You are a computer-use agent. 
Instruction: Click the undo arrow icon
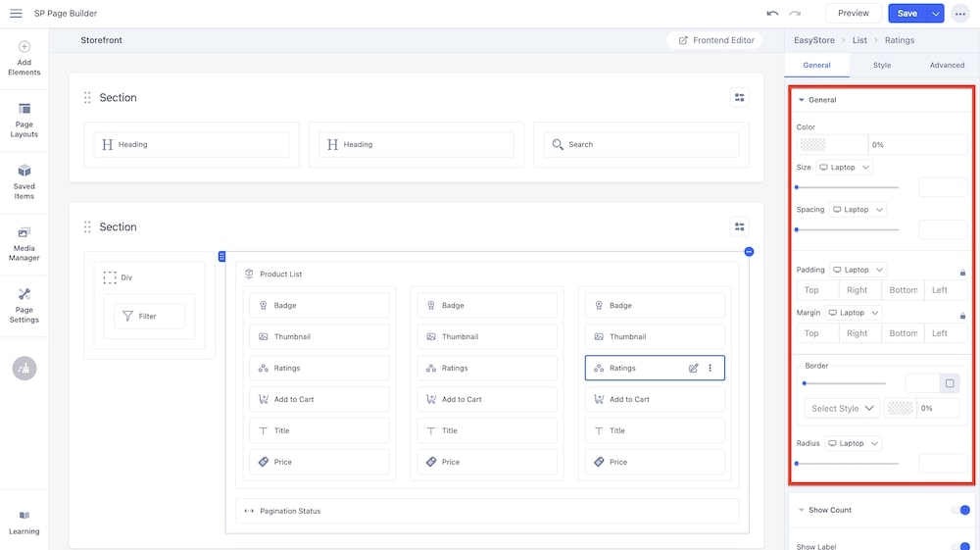(772, 14)
